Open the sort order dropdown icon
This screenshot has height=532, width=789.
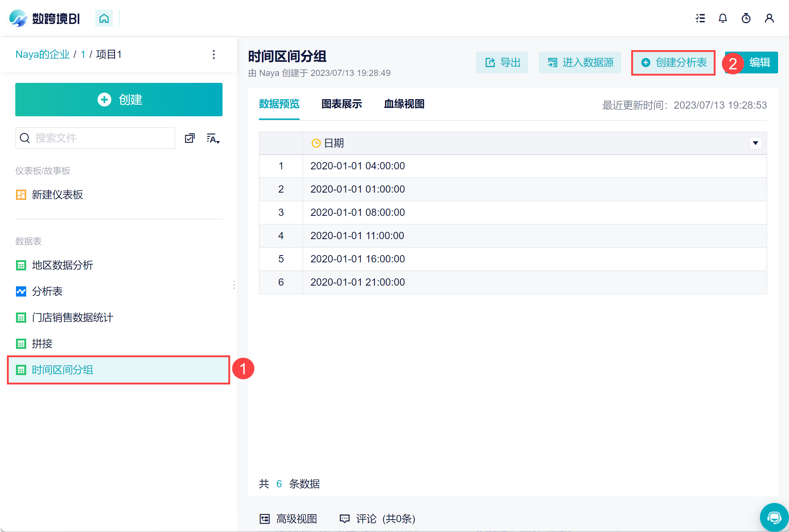(x=213, y=138)
